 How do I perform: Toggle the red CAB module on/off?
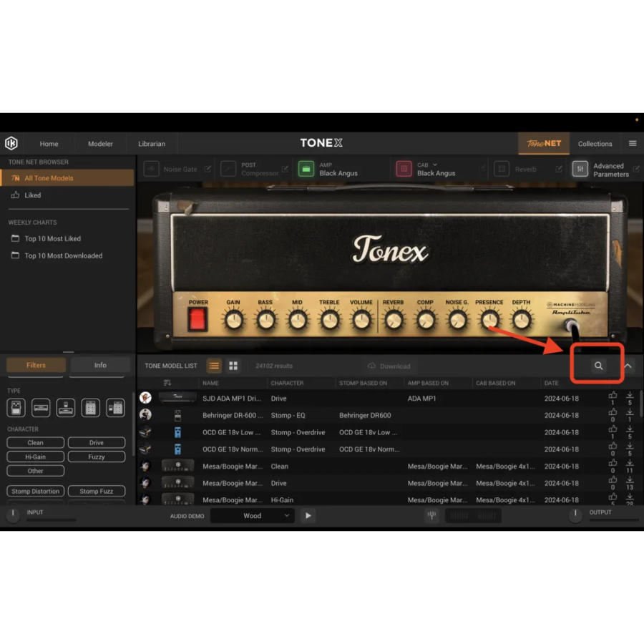[404, 169]
